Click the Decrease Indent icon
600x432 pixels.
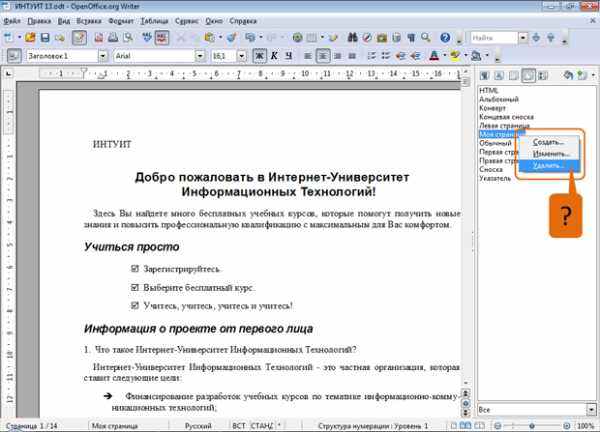(x=401, y=56)
